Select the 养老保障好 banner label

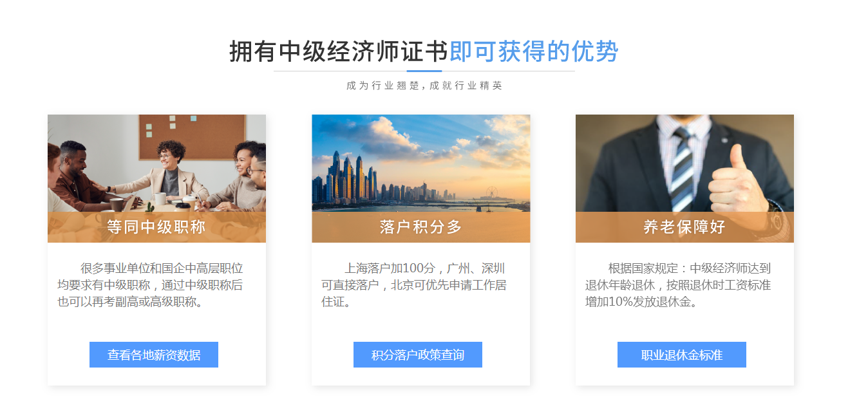(684, 227)
